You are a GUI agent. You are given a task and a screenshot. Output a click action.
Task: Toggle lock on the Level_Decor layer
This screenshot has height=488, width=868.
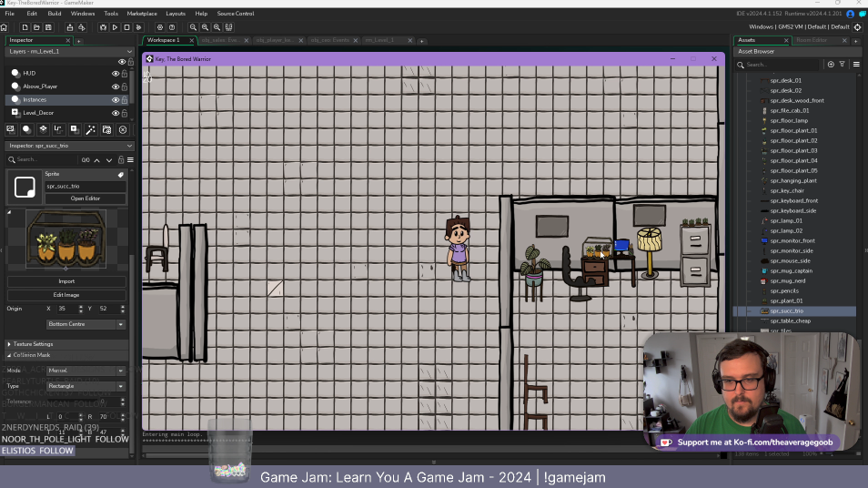(x=125, y=113)
